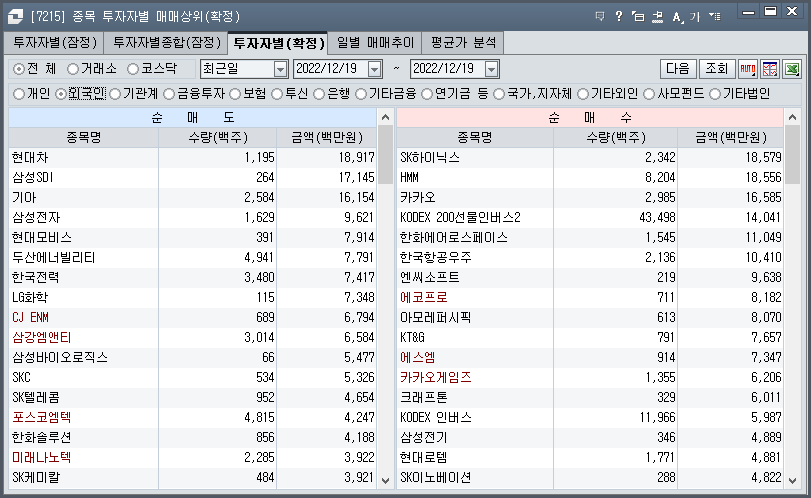Open the end date calendar dropdown
Viewport: 811px width, 498px height.
coord(491,69)
